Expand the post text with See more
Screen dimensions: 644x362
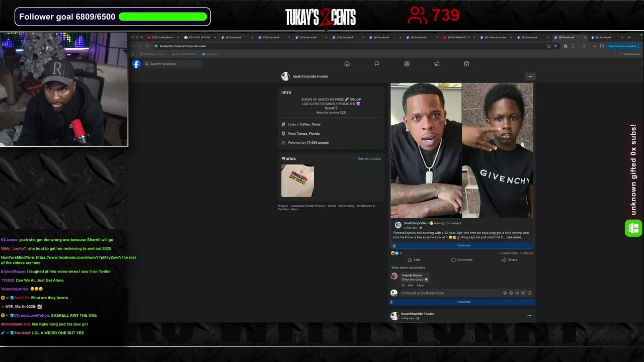(x=514, y=237)
